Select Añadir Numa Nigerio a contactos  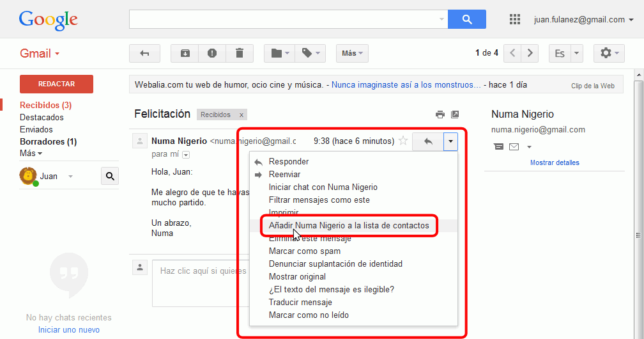click(x=349, y=226)
